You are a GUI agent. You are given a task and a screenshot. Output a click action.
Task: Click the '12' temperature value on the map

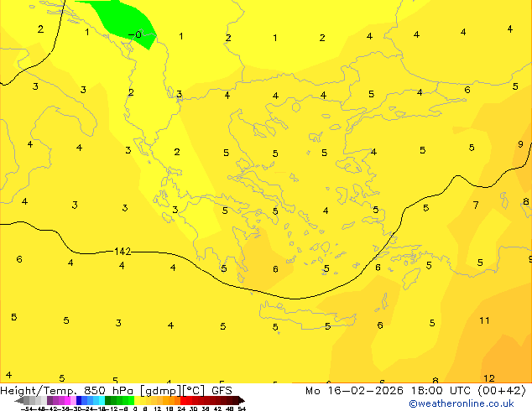489,378
